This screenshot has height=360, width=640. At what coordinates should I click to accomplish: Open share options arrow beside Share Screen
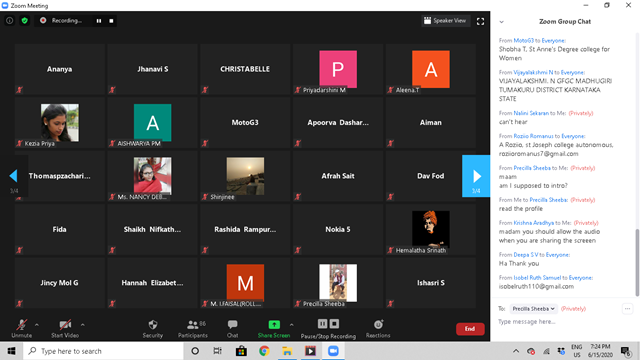(x=291, y=325)
